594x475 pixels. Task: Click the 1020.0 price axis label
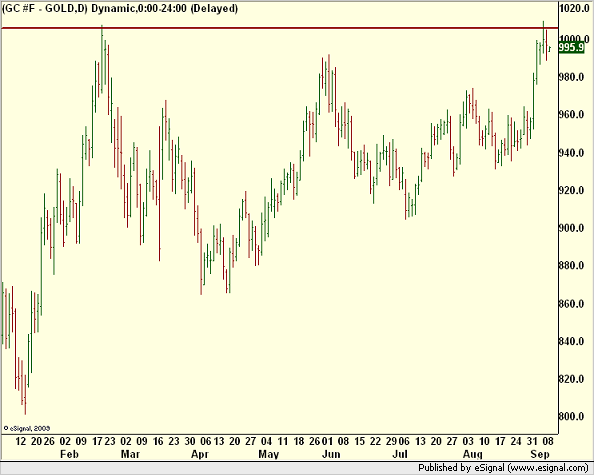coord(574,8)
